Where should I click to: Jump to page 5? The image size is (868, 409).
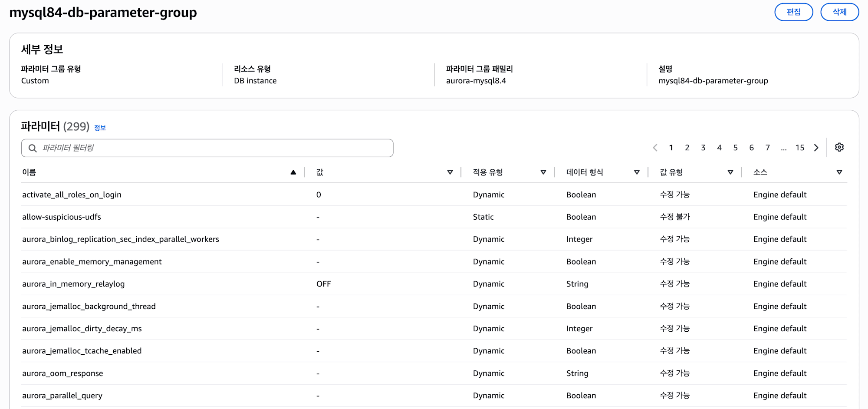coord(735,148)
